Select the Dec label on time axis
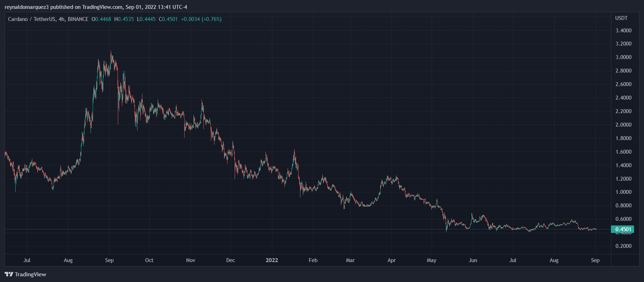Screen dimensions: 644x282 point(230,260)
